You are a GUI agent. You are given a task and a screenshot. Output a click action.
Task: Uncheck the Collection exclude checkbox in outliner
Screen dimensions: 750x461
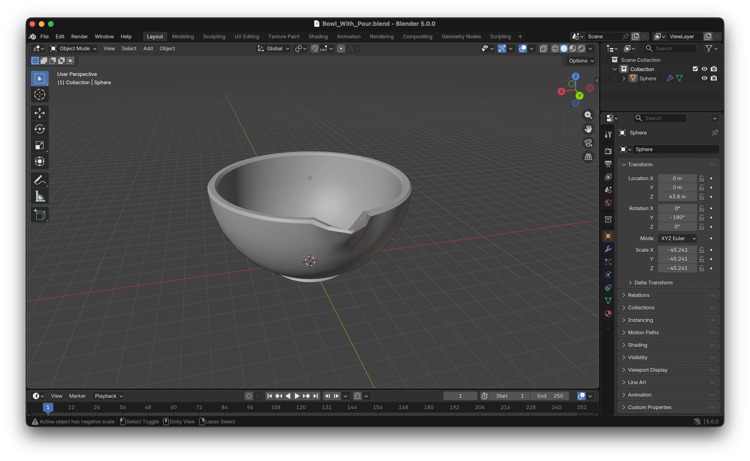tap(695, 69)
